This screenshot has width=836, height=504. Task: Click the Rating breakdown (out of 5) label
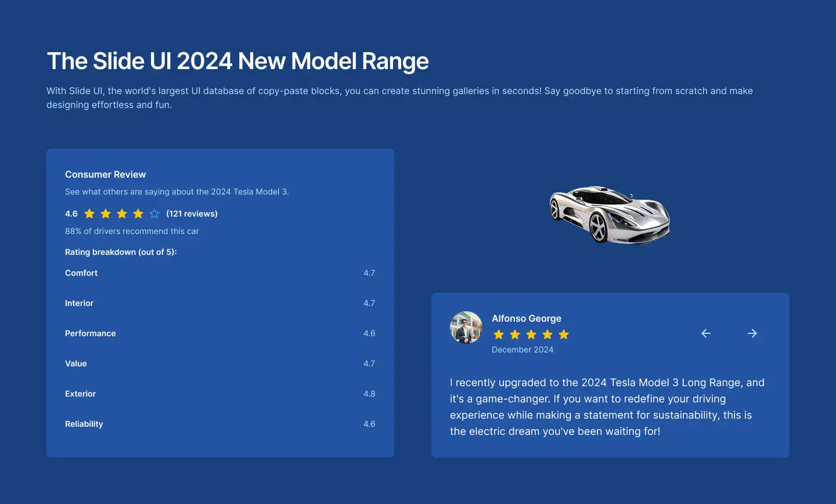pyautogui.click(x=121, y=252)
